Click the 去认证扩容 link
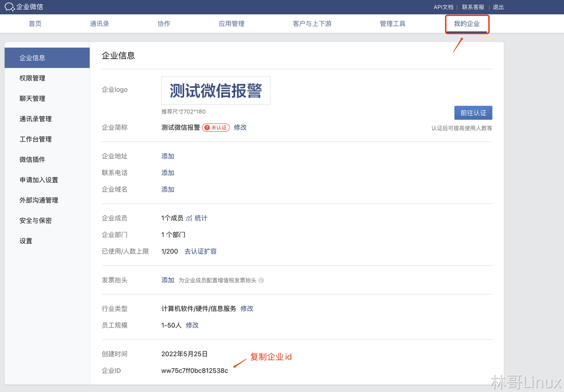Image resolution: width=564 pixels, height=392 pixels. [200, 251]
